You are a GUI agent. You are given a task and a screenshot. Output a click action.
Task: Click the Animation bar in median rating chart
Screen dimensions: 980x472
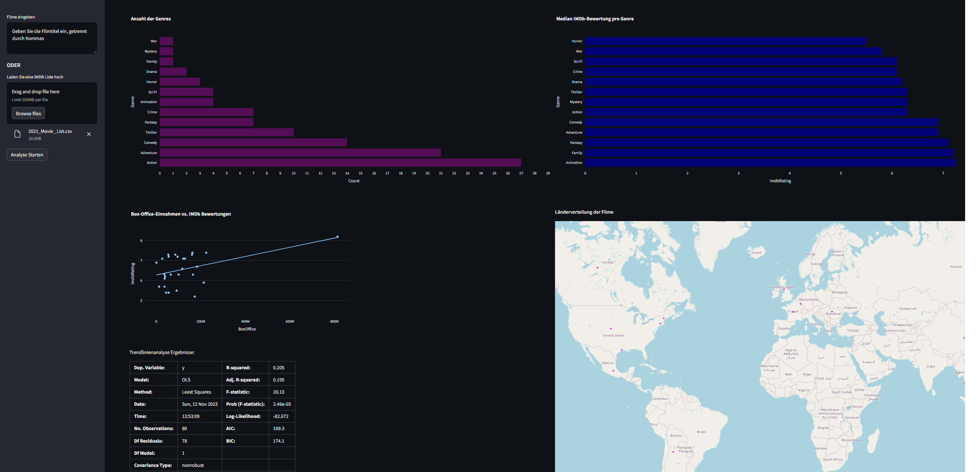point(770,163)
